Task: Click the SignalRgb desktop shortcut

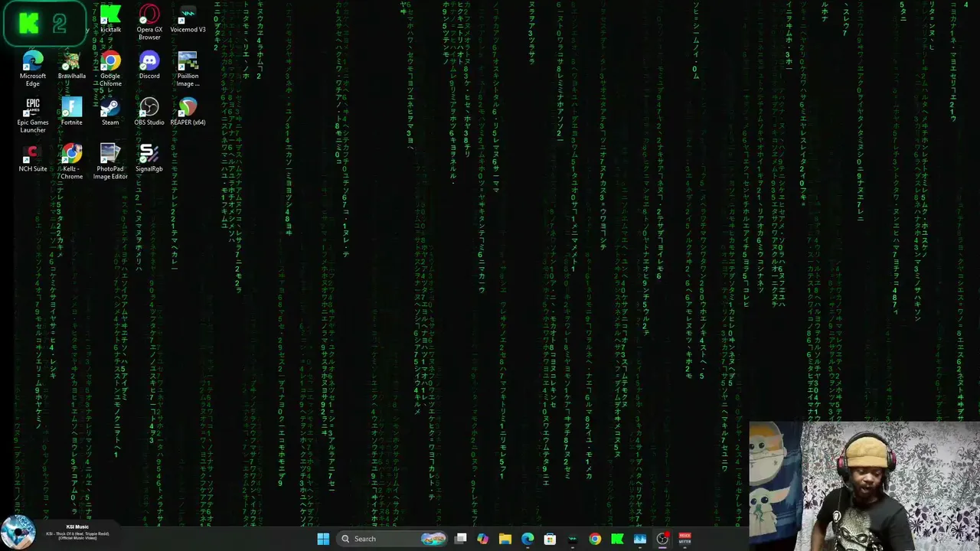Action: pos(149,158)
